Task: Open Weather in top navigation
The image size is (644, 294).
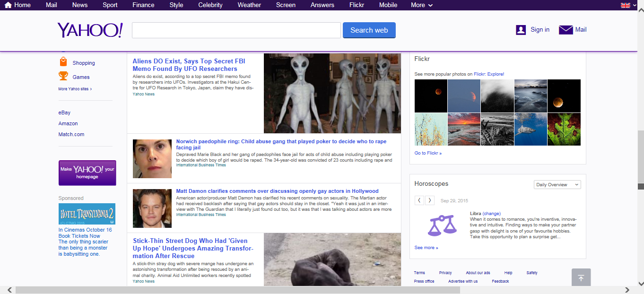Action: coord(249,5)
